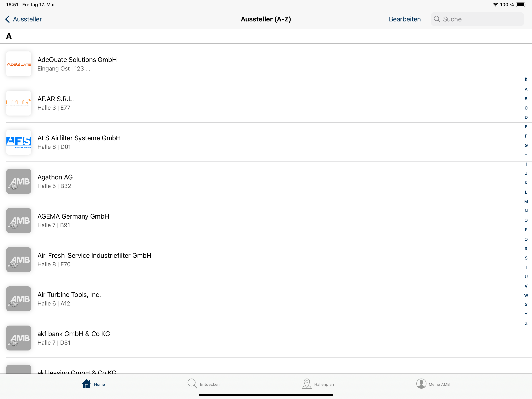Viewport: 532px width, 399px height.
Task: Switch to the Entdecken tab
Action: point(203,384)
